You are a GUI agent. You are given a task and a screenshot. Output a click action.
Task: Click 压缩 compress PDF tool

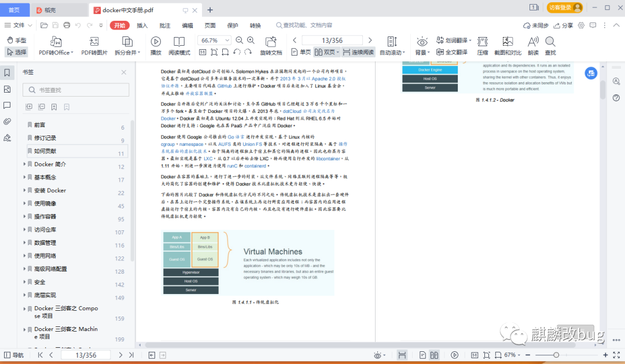[483, 46]
